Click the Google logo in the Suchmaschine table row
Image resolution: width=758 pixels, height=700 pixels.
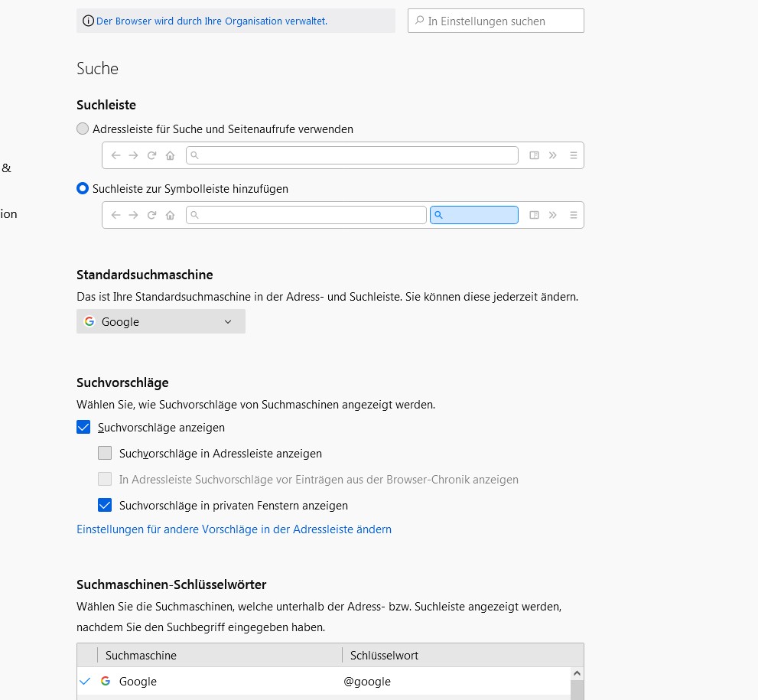coord(106,681)
